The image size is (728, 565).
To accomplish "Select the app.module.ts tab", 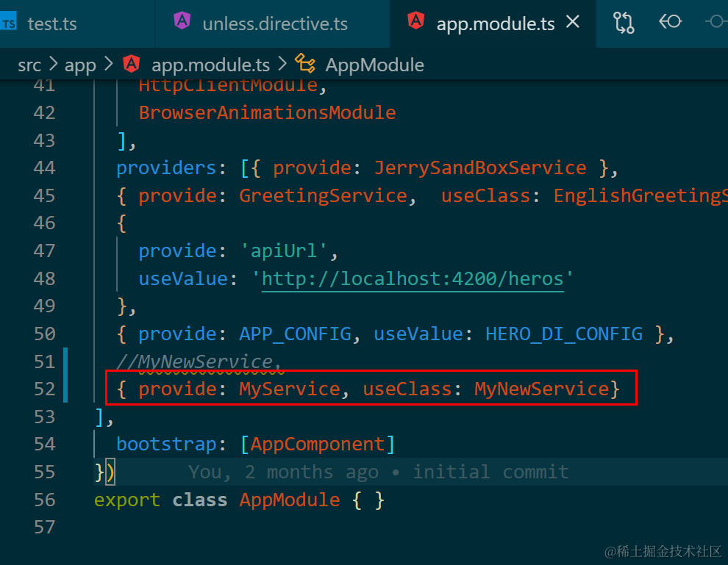I will pyautogui.click(x=495, y=24).
